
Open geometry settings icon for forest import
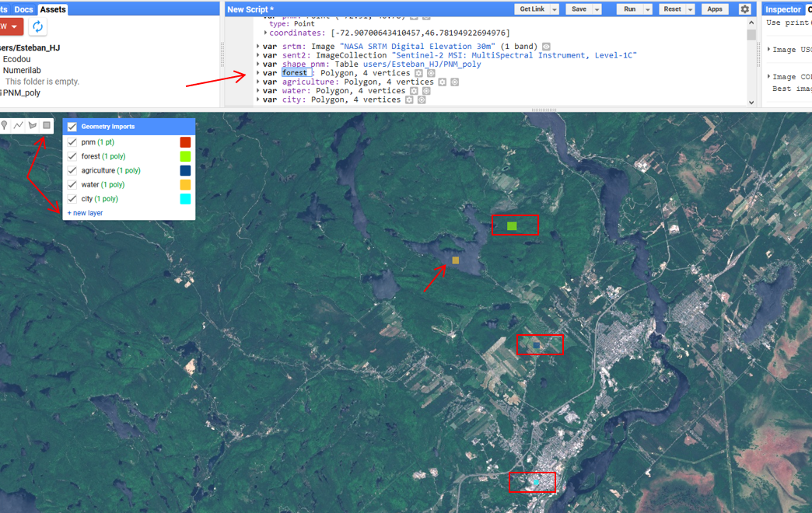point(418,73)
